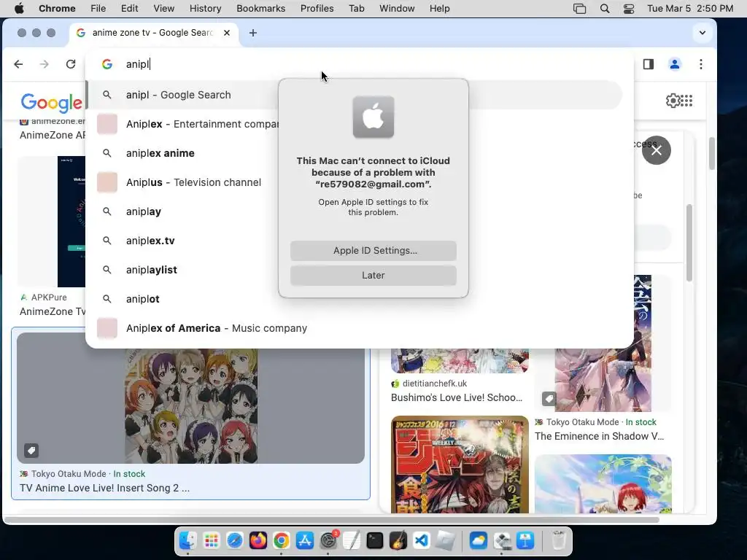This screenshot has height=560, width=747.
Task: Open Spotlight search in menu bar
Action: coord(605,9)
